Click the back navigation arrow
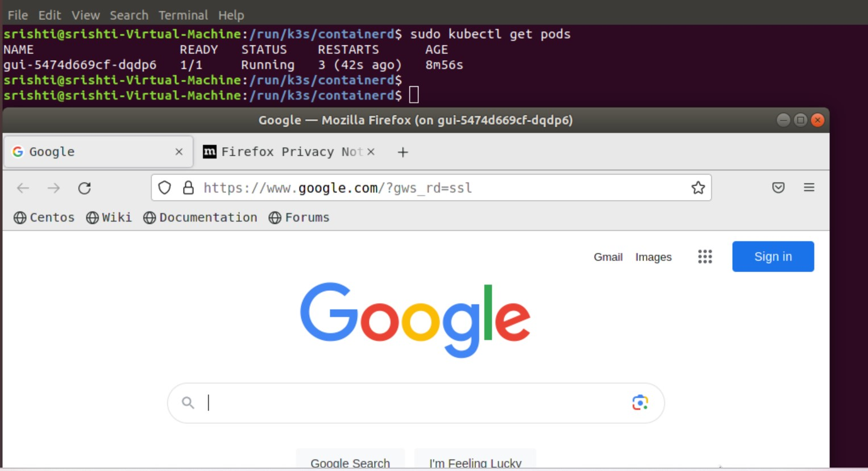 (22, 187)
